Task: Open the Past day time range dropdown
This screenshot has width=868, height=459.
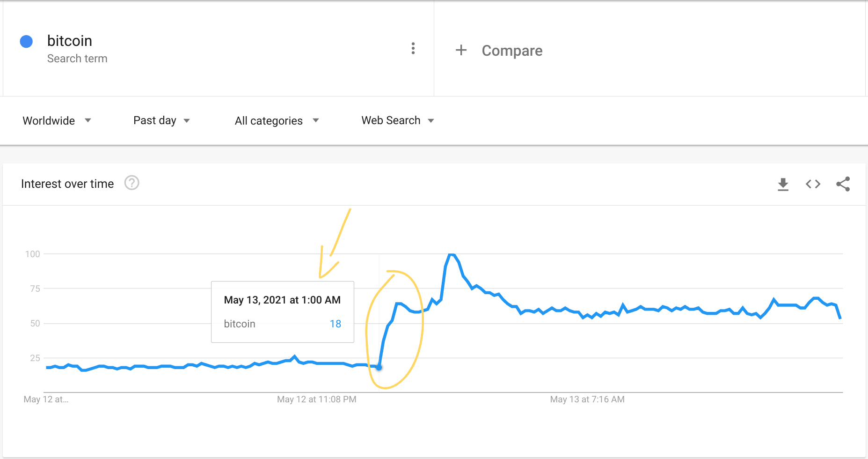Action: click(x=161, y=121)
